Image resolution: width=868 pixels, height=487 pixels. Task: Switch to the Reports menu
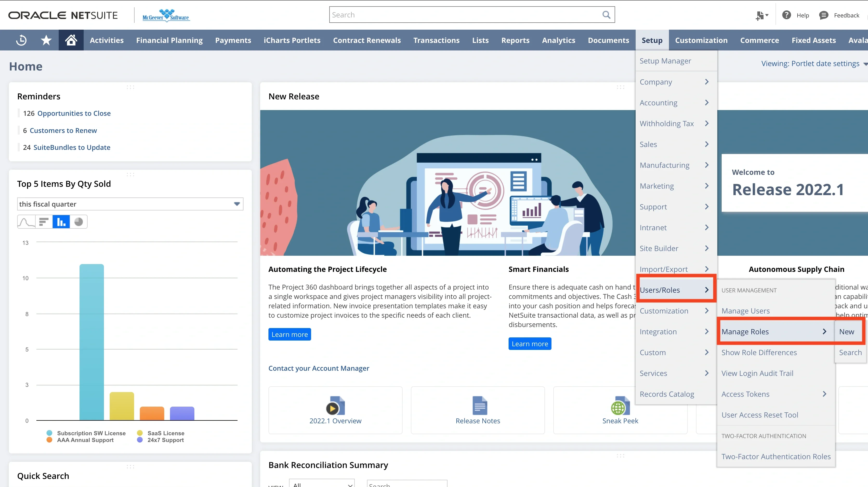pyautogui.click(x=515, y=40)
